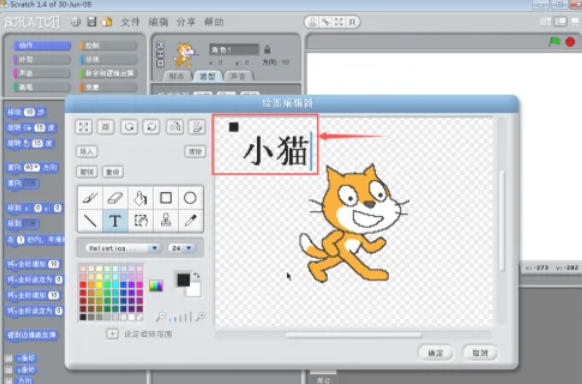
Task: Switch to the 脚本 tab
Action: [x=177, y=76]
